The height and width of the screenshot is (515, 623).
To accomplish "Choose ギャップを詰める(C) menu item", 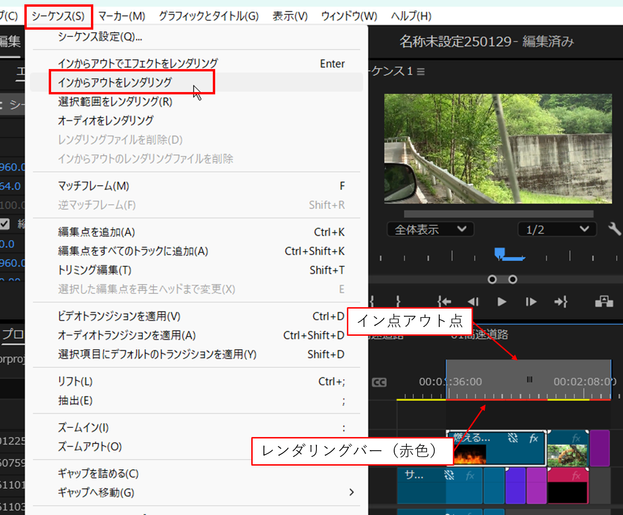I will (196, 474).
